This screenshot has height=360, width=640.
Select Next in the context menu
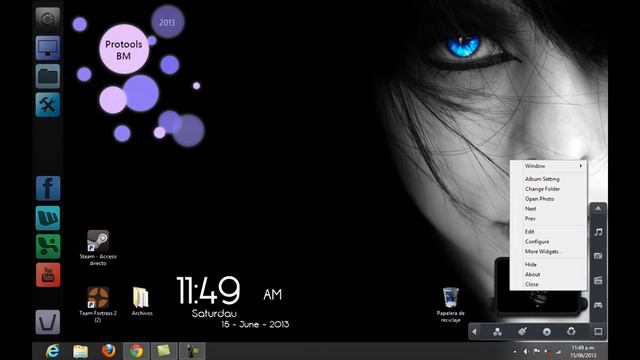click(548, 209)
